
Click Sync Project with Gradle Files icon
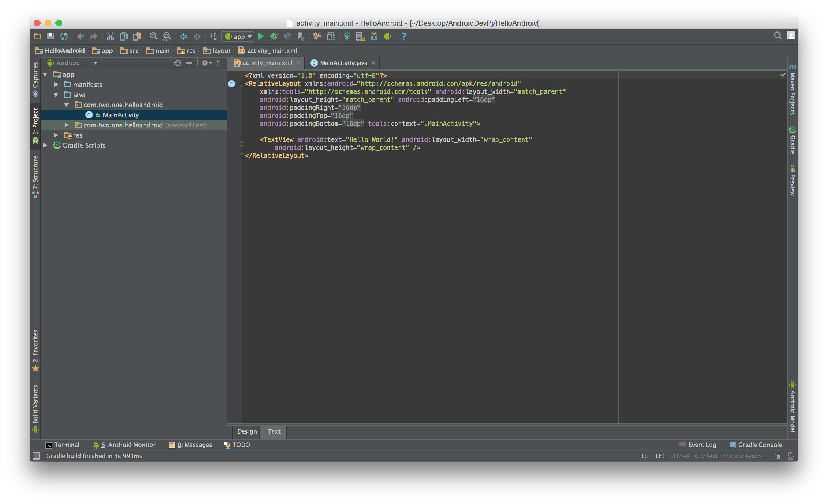347,36
